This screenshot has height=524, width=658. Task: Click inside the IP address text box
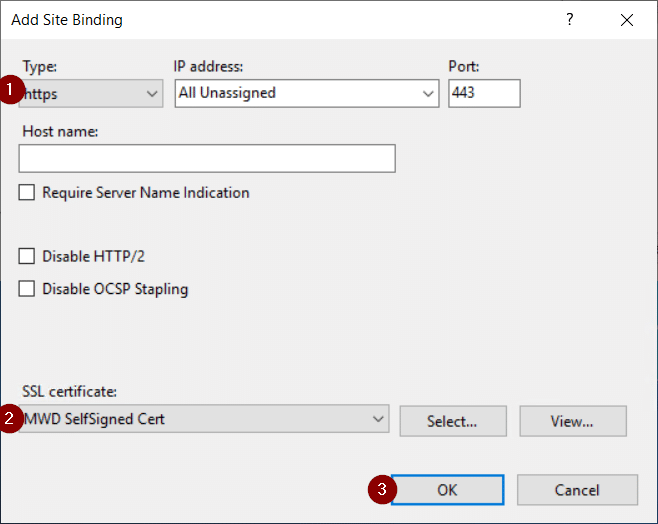296,93
